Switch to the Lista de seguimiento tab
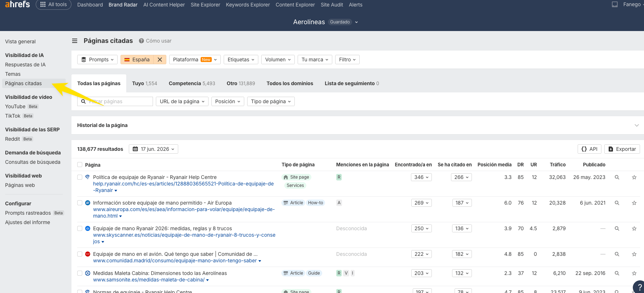The height and width of the screenshot is (293, 644). pyautogui.click(x=352, y=83)
